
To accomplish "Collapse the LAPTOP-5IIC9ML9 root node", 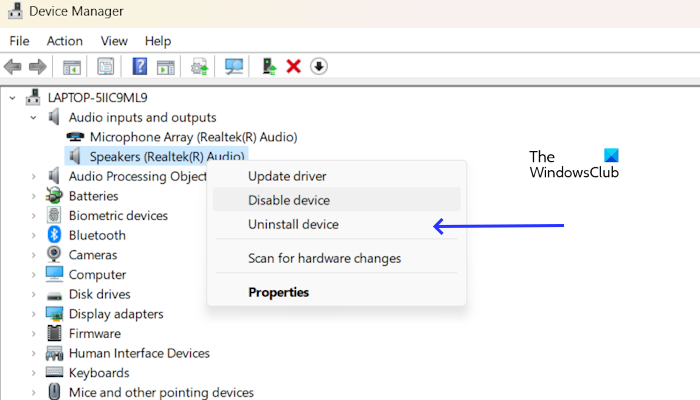I will pyautogui.click(x=13, y=98).
